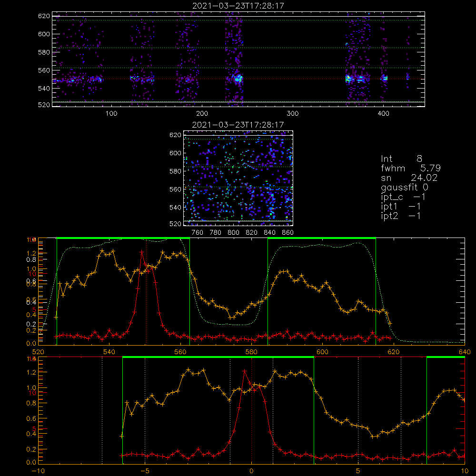Image resolution: width=476 pixels, height=476 pixels.
Task: Click the 'sn 24.02' readout line
Action: click(x=409, y=178)
